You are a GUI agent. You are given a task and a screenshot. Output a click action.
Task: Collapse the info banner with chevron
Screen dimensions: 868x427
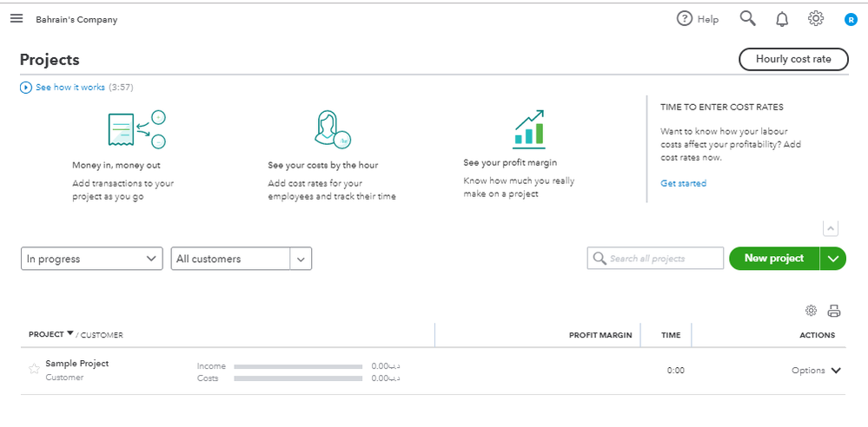pyautogui.click(x=831, y=228)
